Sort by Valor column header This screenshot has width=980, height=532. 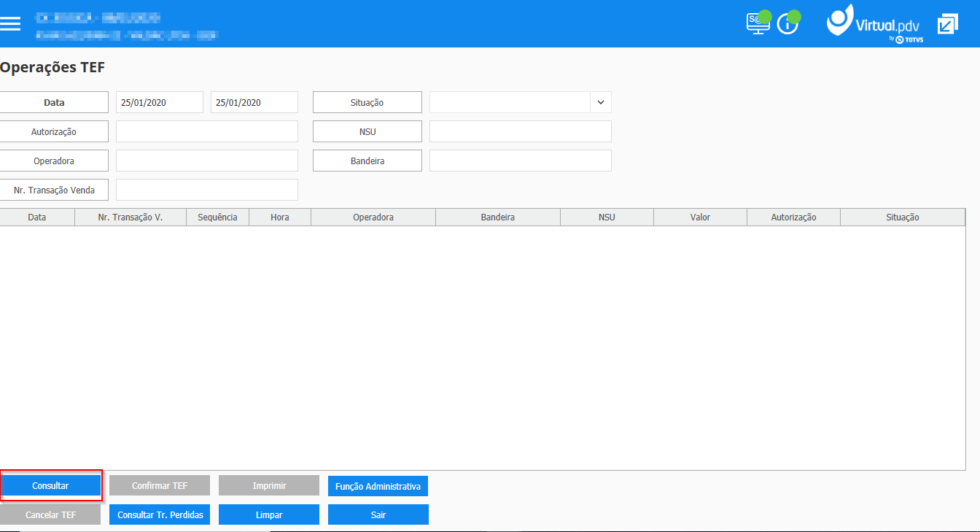[x=700, y=217]
